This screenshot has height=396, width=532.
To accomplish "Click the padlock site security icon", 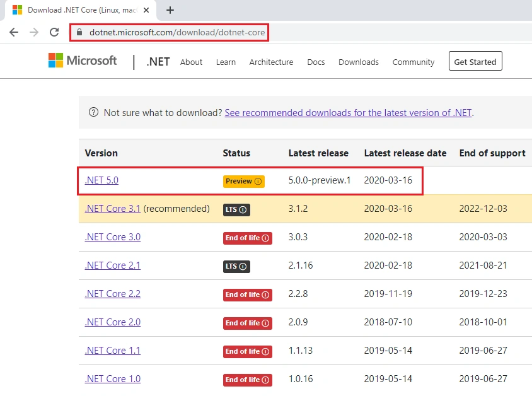I will [79, 32].
